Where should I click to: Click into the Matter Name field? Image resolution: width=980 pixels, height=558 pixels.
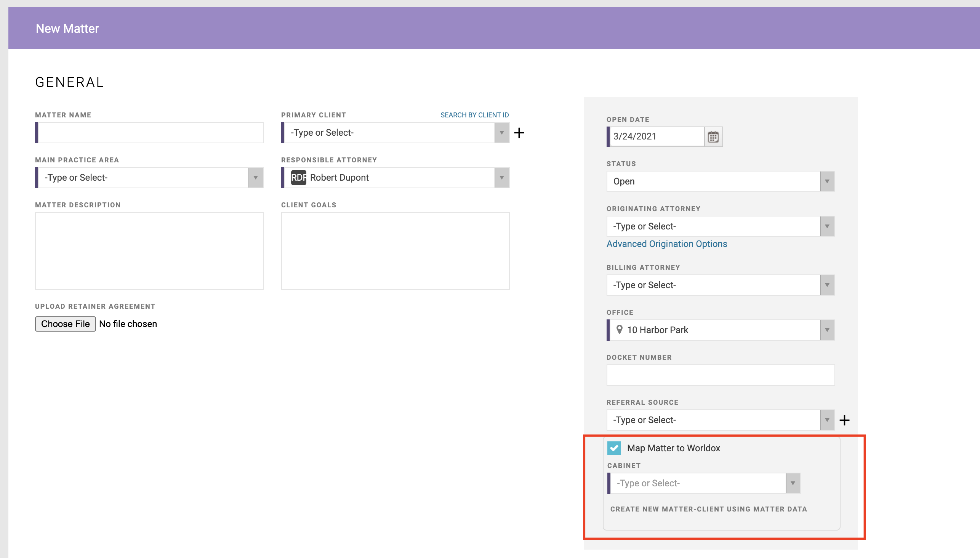click(150, 133)
